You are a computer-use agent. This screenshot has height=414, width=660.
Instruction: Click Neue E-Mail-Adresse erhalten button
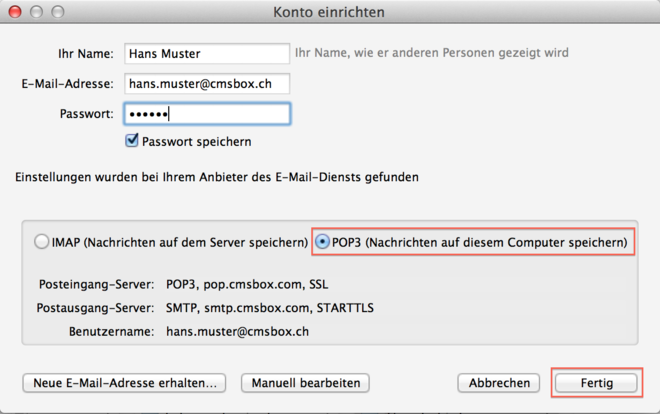click(x=124, y=383)
